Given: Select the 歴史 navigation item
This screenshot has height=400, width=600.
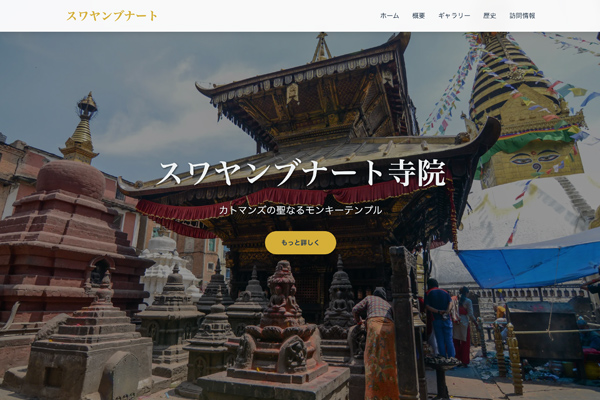Looking at the screenshot, I should (x=490, y=16).
